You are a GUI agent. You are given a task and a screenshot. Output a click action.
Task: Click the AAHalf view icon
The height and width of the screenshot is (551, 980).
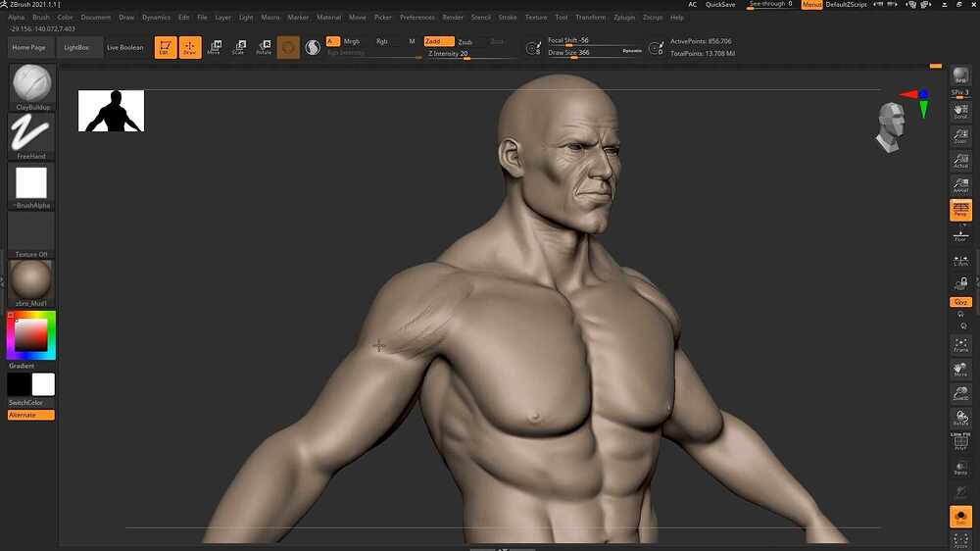(x=960, y=184)
